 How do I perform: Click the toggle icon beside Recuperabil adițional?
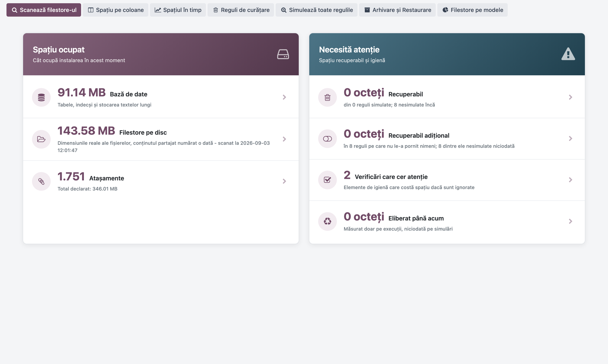(327, 139)
